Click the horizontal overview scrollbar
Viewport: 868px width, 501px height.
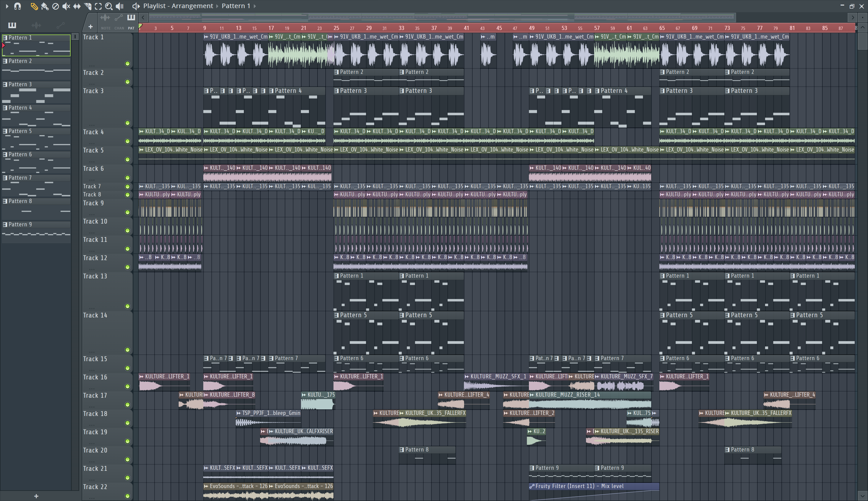pyautogui.click(x=442, y=17)
